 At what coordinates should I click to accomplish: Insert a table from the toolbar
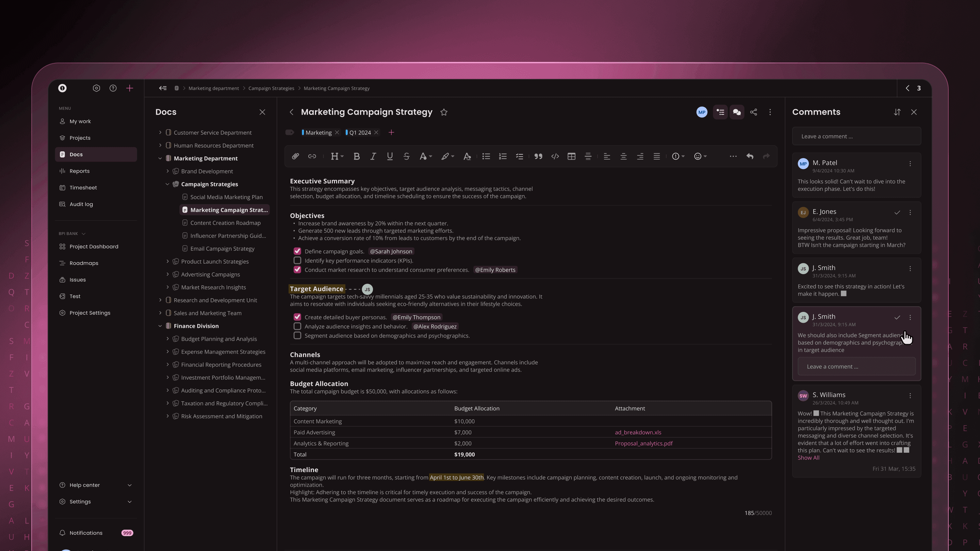(x=571, y=156)
